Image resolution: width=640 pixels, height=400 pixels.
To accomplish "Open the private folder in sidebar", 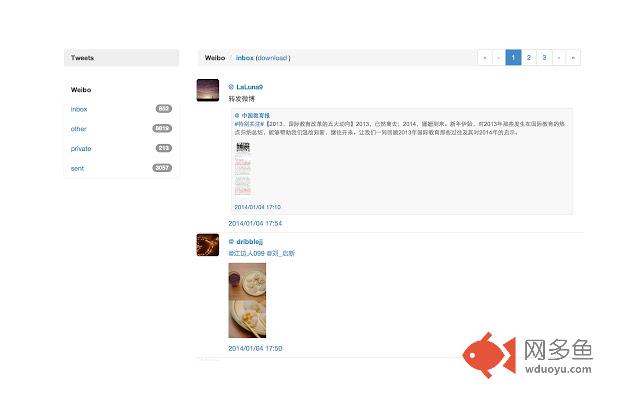I will pyautogui.click(x=81, y=149).
